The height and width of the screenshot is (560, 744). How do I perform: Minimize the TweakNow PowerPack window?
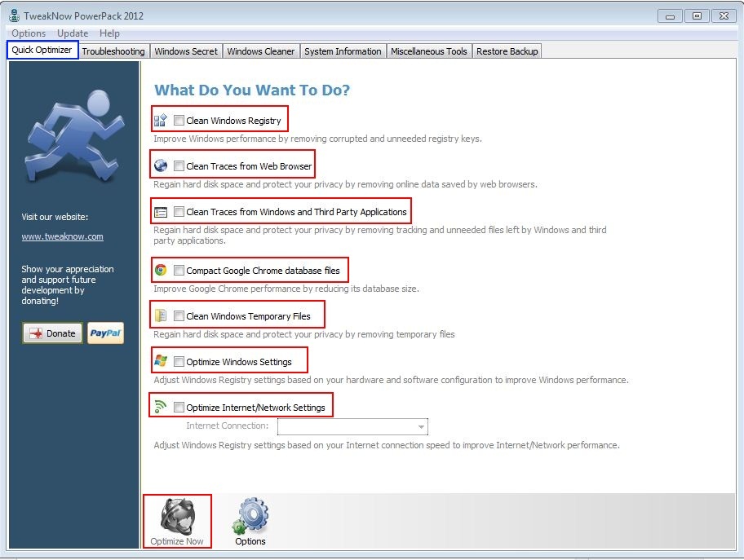(670, 16)
